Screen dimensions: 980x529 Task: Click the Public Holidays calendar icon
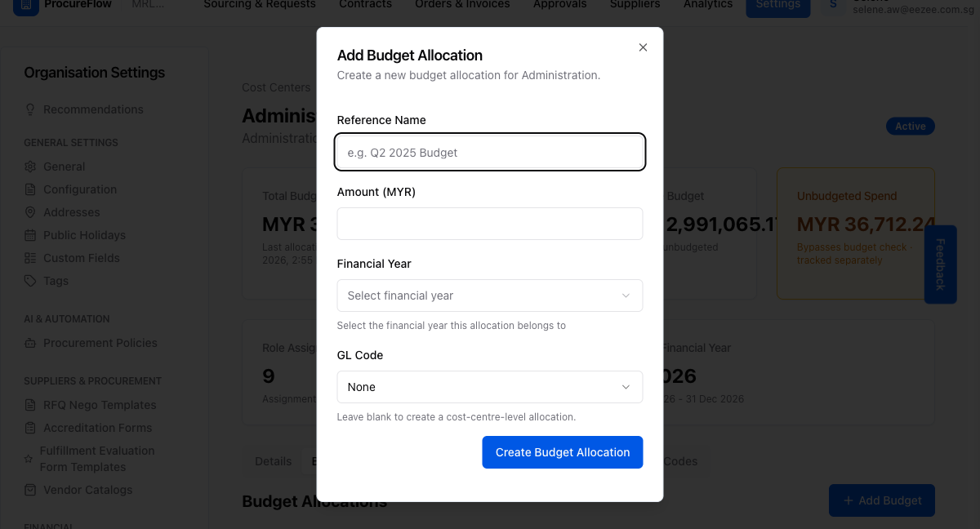pos(30,235)
